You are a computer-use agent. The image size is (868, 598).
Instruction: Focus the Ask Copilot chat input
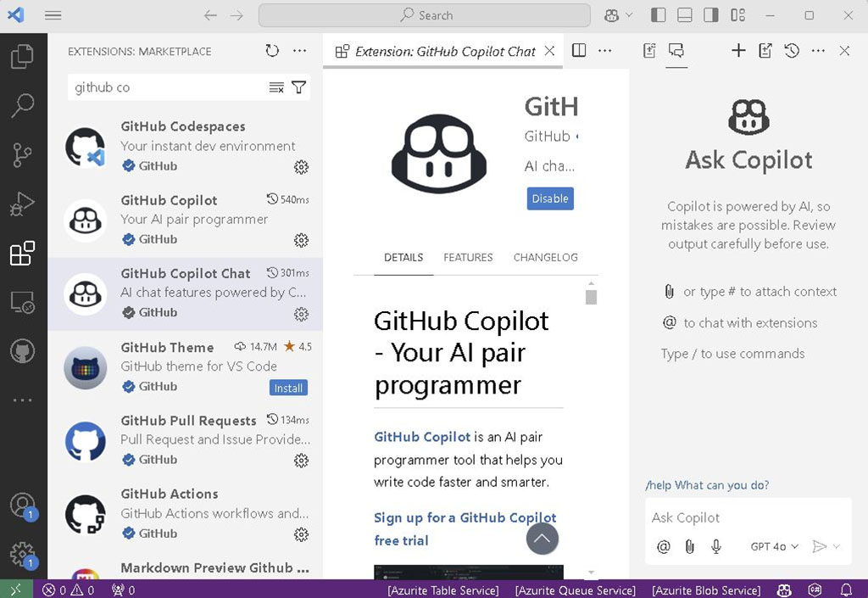click(x=748, y=518)
